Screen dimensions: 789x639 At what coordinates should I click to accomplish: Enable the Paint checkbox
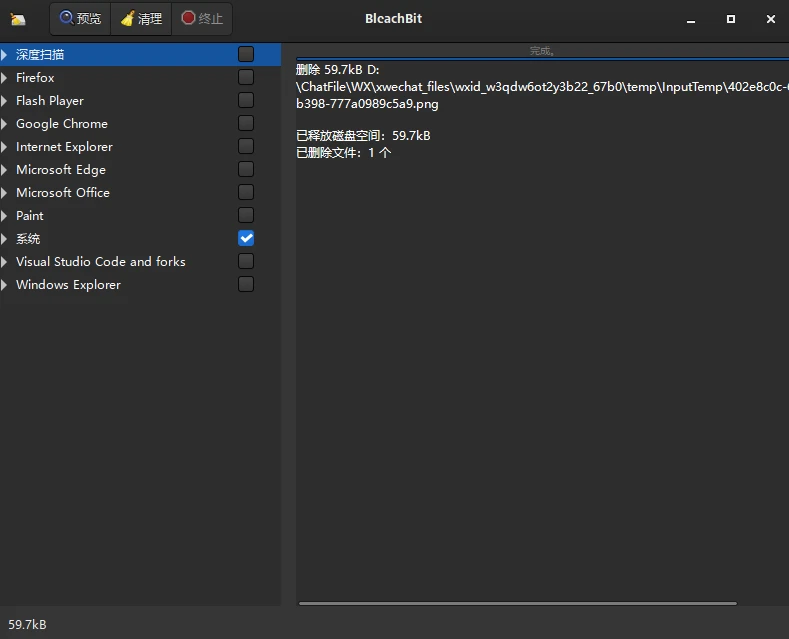tap(246, 215)
